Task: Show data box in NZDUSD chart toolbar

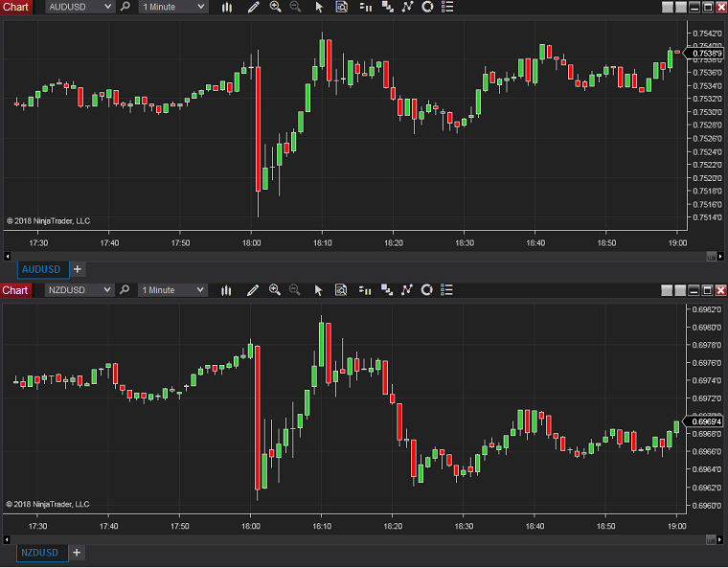Action: 341,290
